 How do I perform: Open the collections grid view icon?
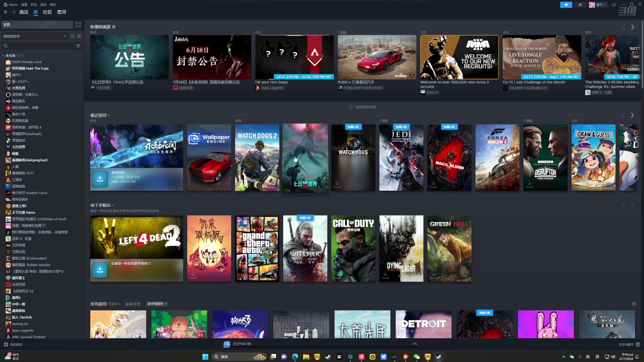(x=78, y=24)
